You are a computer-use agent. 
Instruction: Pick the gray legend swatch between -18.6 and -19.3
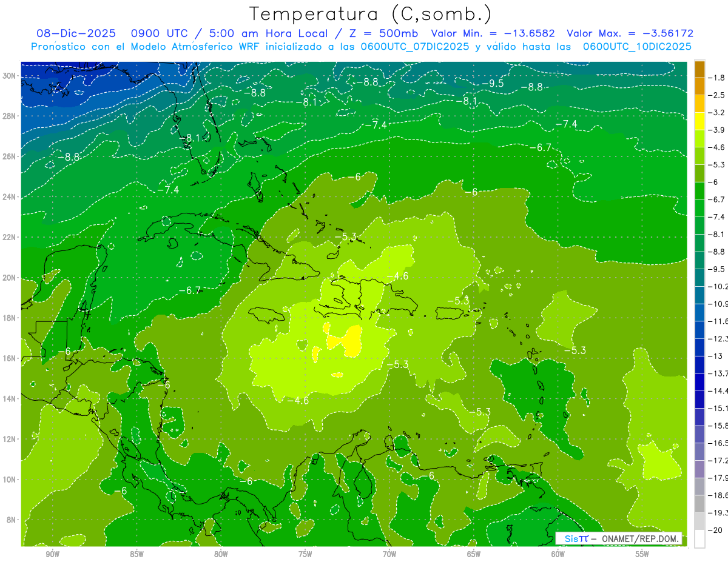(699, 504)
